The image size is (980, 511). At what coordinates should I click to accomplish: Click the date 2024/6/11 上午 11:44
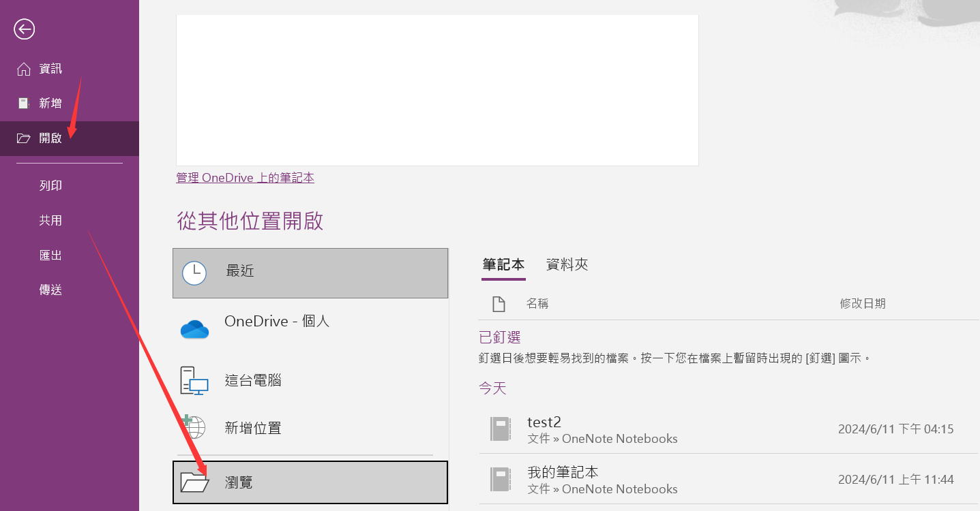point(895,480)
